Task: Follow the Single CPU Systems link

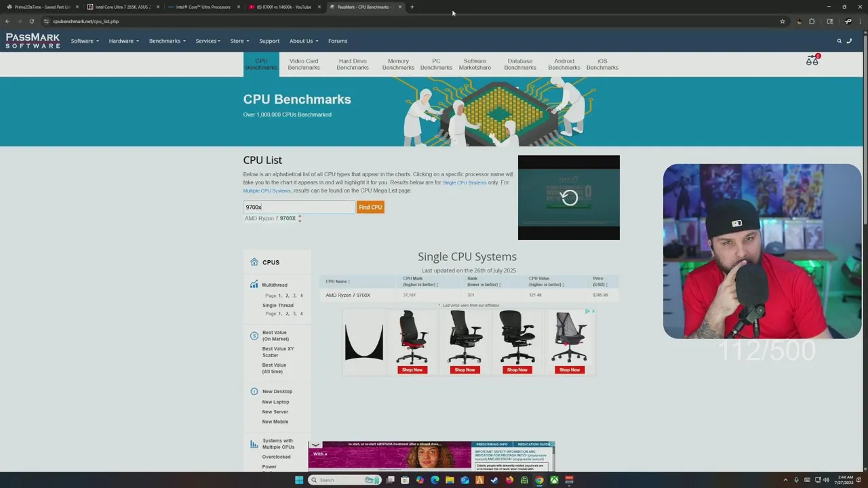Action: pyautogui.click(x=465, y=182)
